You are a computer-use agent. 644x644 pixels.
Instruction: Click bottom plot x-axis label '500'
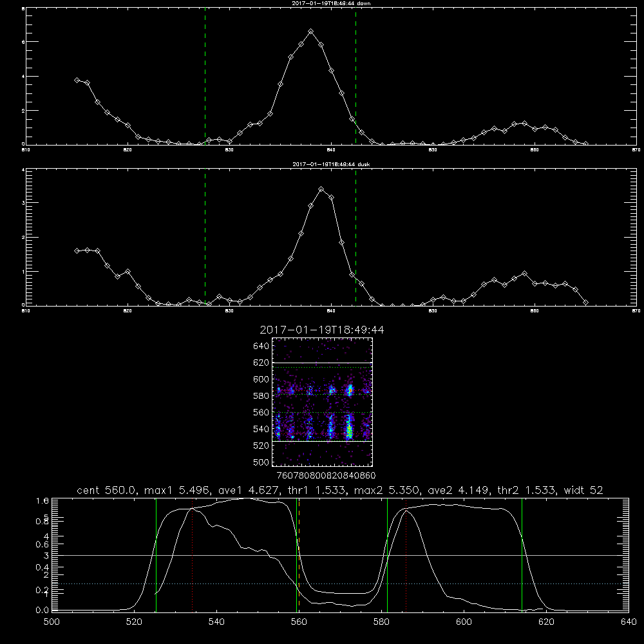point(52,622)
